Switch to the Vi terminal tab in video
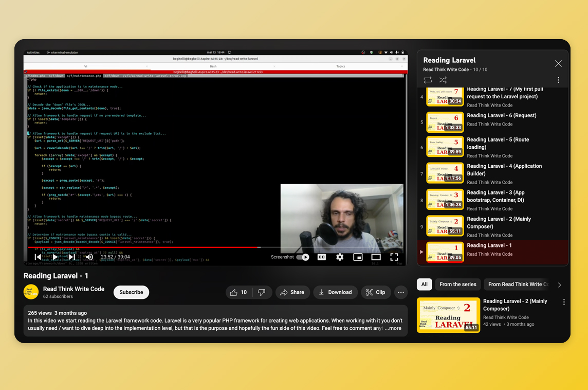The image size is (588, 390). [x=86, y=66]
